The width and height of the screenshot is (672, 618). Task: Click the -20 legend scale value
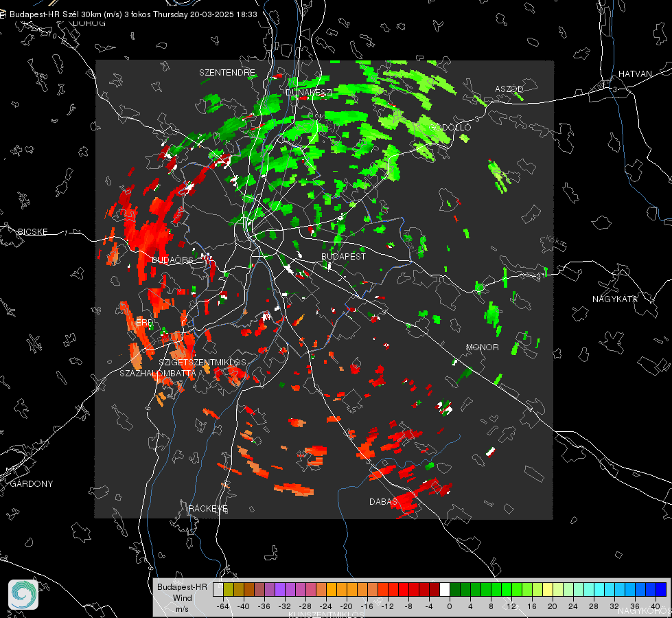tap(346, 606)
